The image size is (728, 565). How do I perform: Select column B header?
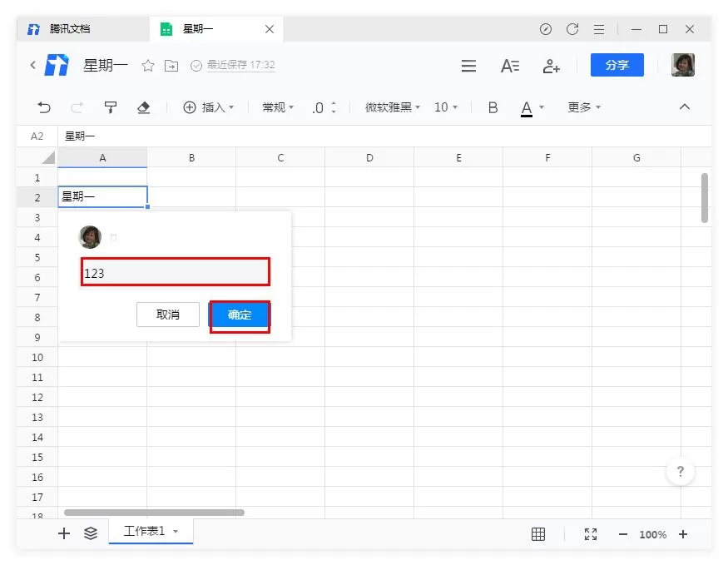point(191,158)
